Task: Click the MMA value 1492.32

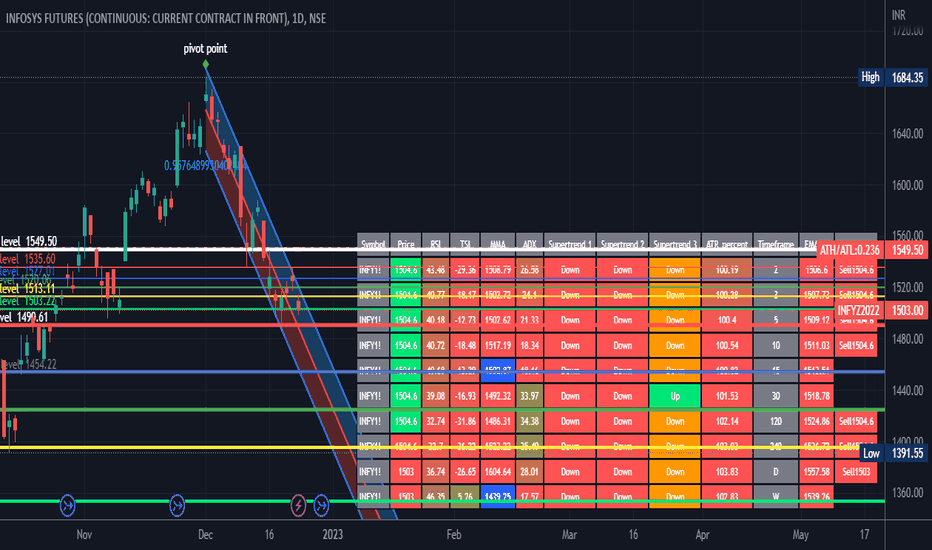Action: (498, 396)
